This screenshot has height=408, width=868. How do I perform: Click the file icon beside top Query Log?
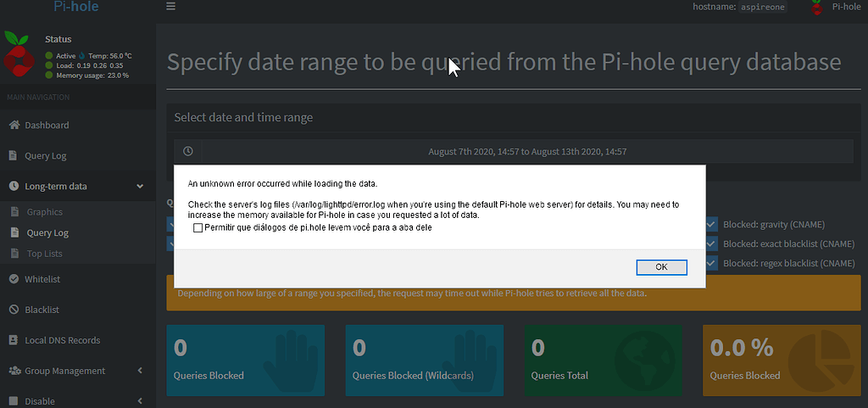pos(14,155)
